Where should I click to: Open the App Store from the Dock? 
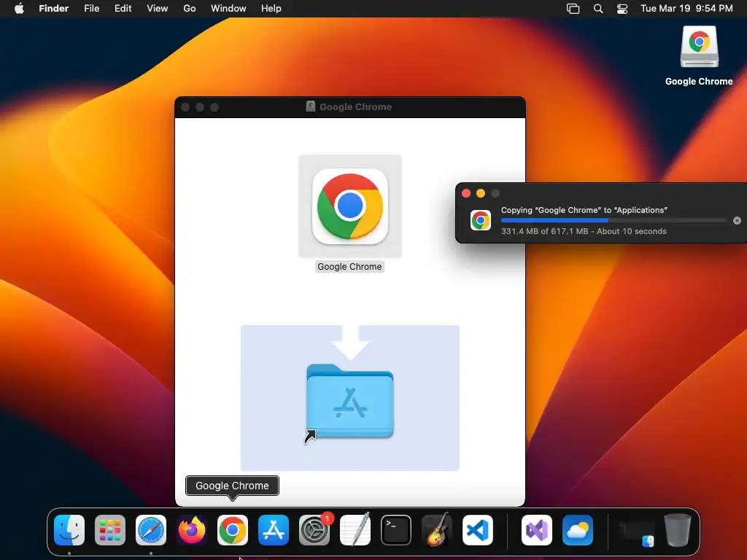274,530
